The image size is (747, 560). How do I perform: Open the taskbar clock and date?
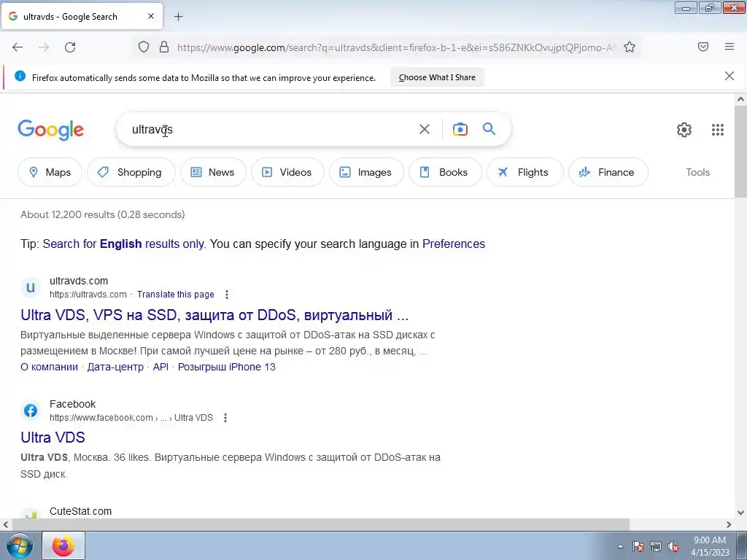pos(710,546)
